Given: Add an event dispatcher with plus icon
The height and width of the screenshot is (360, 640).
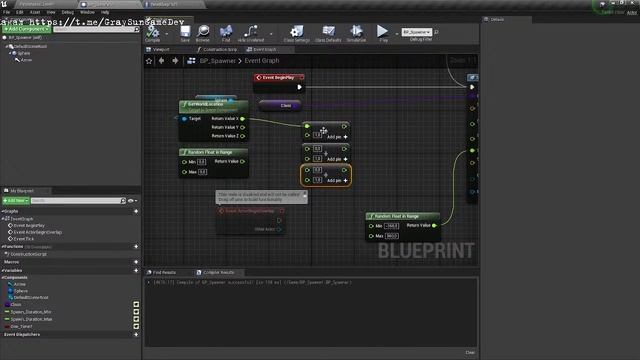Looking at the screenshot, I should [x=136, y=335].
